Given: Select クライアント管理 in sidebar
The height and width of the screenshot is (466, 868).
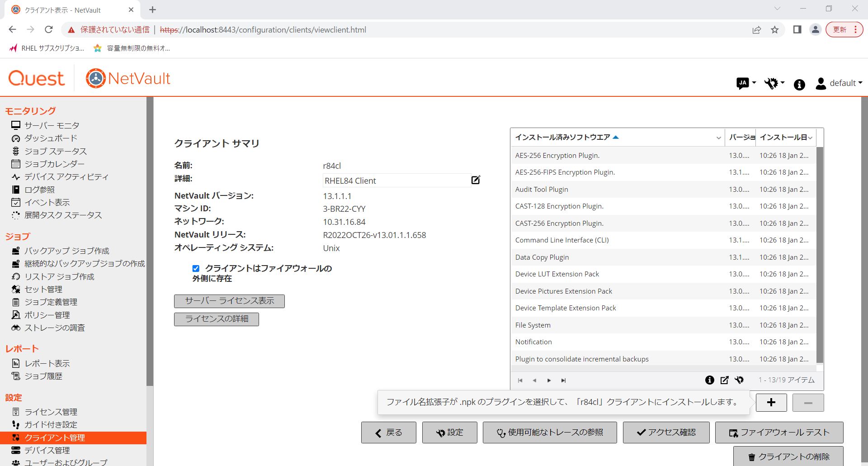Looking at the screenshot, I should pyautogui.click(x=73, y=437).
